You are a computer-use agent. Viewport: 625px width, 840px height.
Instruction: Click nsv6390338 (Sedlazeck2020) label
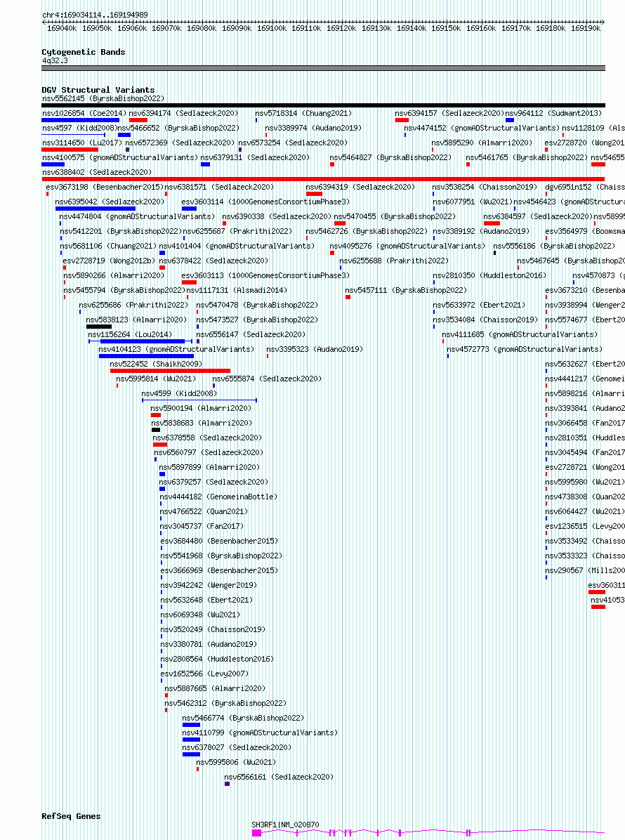coord(277,216)
